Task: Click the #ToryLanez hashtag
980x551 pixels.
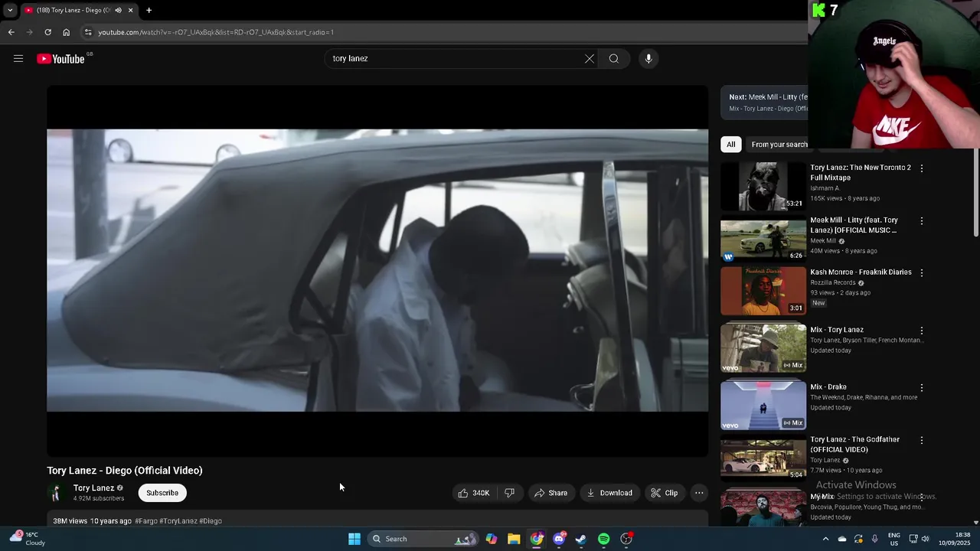Action: 178,521
